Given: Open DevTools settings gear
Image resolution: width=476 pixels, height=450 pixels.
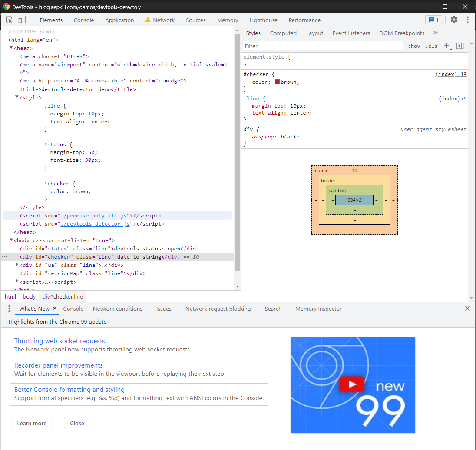Looking at the screenshot, I should 454,20.
